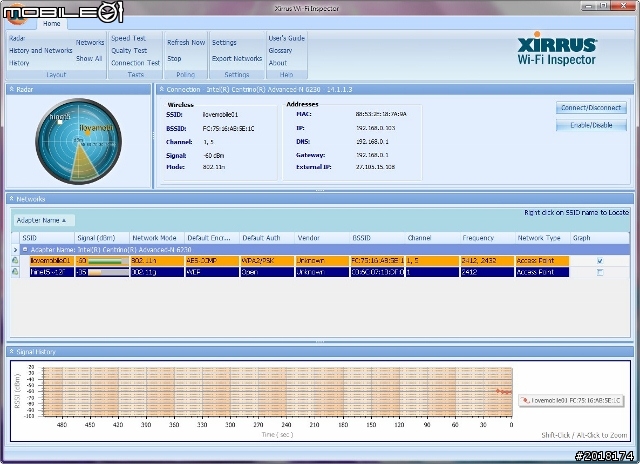Click the Graph column header
The width and height of the screenshot is (640, 464).
[x=600, y=238]
